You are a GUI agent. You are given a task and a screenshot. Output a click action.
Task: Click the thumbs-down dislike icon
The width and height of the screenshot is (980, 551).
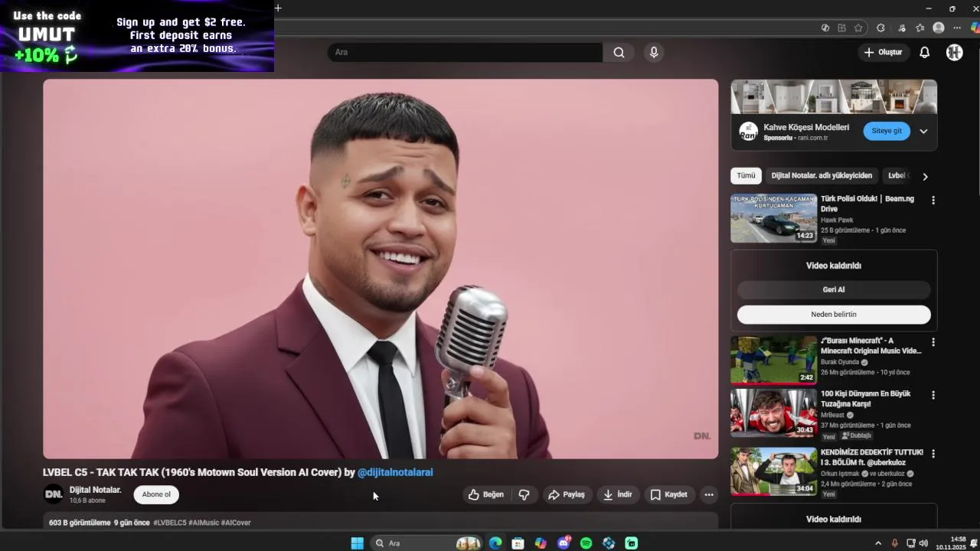click(524, 494)
